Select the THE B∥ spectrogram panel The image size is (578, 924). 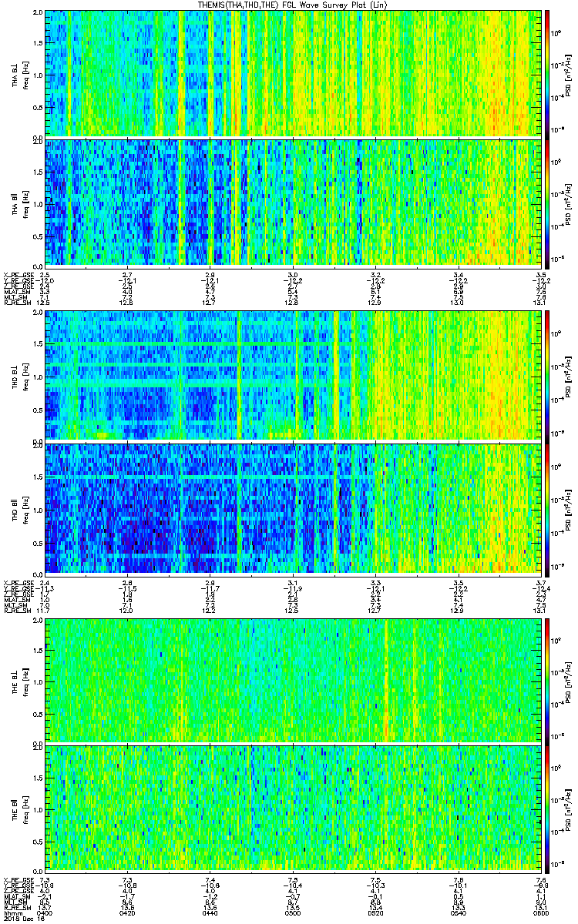291,810
